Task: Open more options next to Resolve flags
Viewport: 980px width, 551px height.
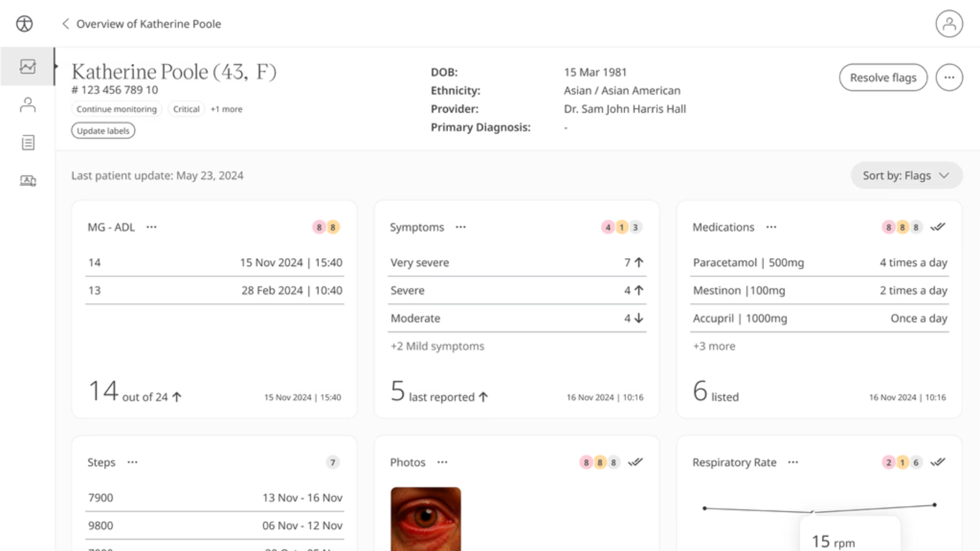Action: pyautogui.click(x=949, y=78)
